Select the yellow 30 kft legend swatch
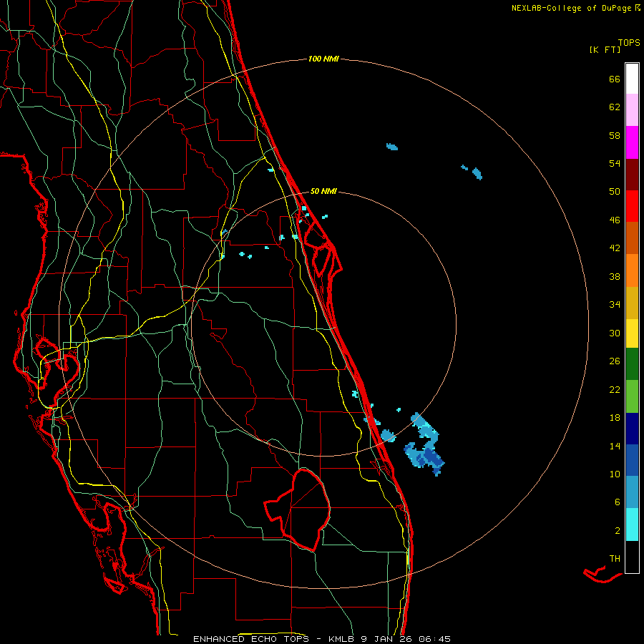The image size is (644, 644). [x=632, y=333]
